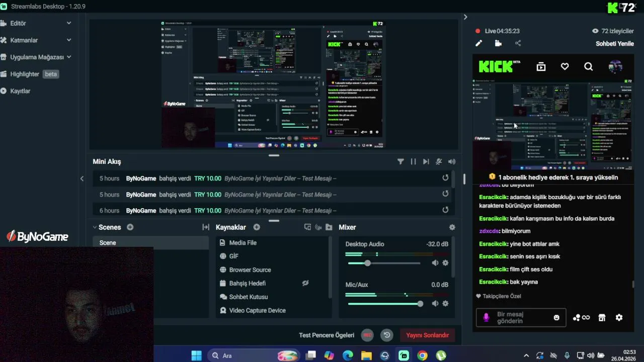Replay the second 5 hours ByNoGame donation
This screenshot has width=644, height=362.
coord(445,194)
